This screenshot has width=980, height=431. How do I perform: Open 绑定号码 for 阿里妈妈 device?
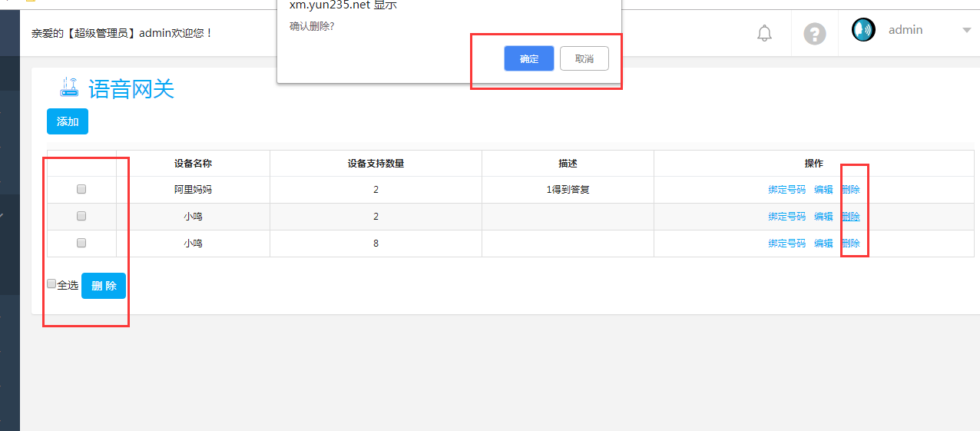[786, 190]
